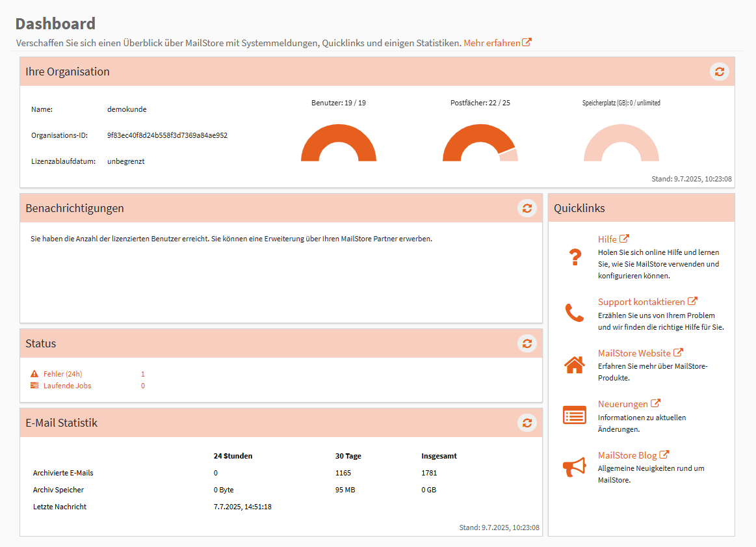Image resolution: width=756 pixels, height=547 pixels.
Task: Click the megaphone MailStore Blog icon
Action: coord(574,468)
